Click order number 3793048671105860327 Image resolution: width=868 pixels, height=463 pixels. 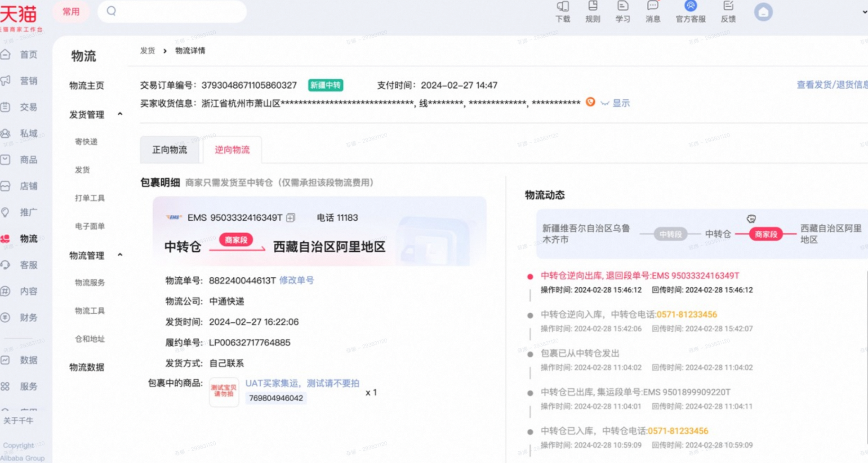coord(249,85)
